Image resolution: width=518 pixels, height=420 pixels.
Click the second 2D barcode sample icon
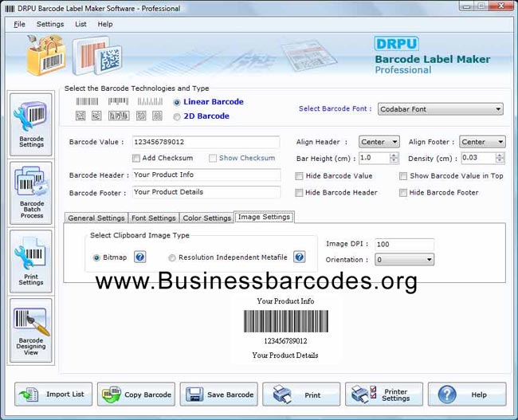[96, 116]
